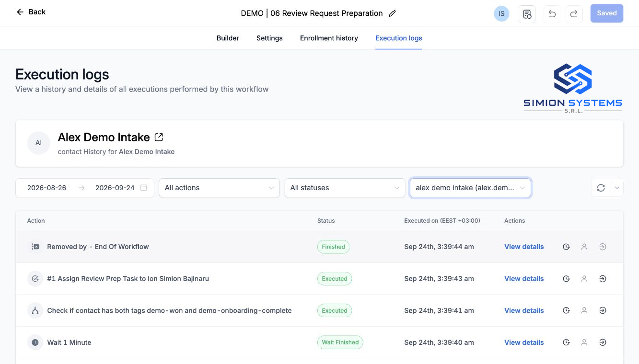Expand the chevron next to refresh button
This screenshot has width=639, height=364.
click(617, 188)
